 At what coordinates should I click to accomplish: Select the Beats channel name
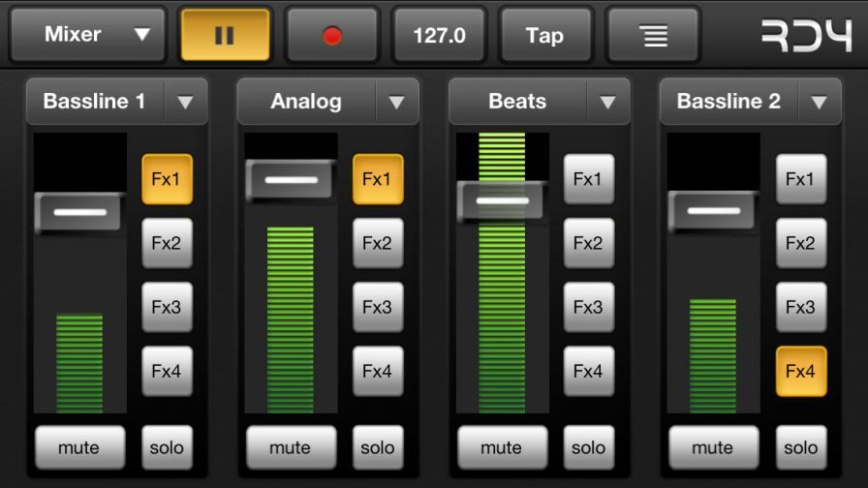coord(517,102)
